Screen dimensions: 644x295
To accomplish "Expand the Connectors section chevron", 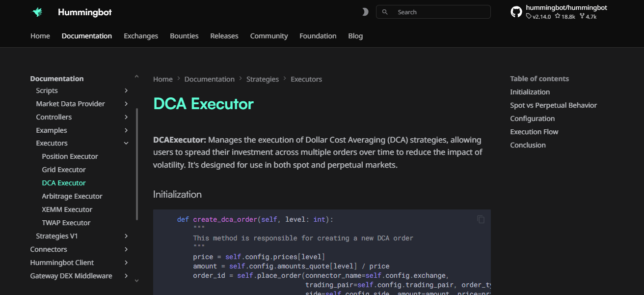I will pyautogui.click(x=126, y=249).
